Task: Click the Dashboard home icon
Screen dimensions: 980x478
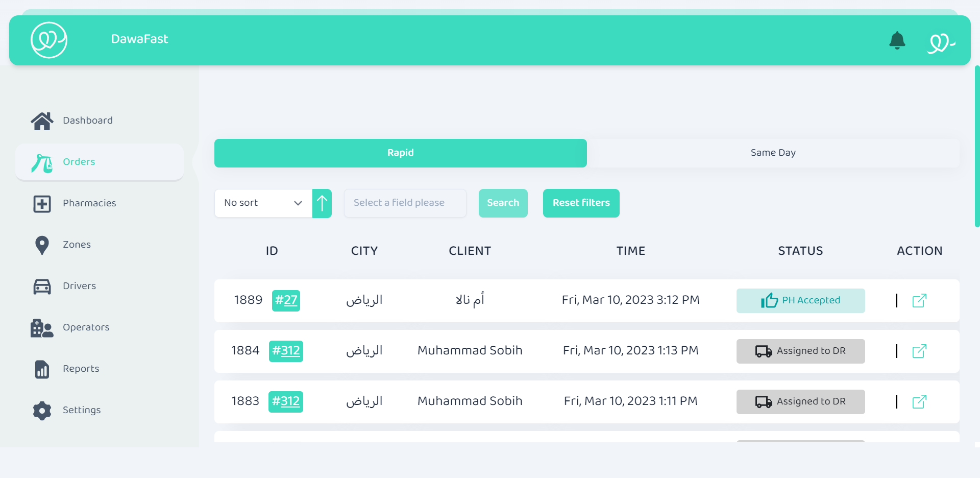Action: point(42,121)
